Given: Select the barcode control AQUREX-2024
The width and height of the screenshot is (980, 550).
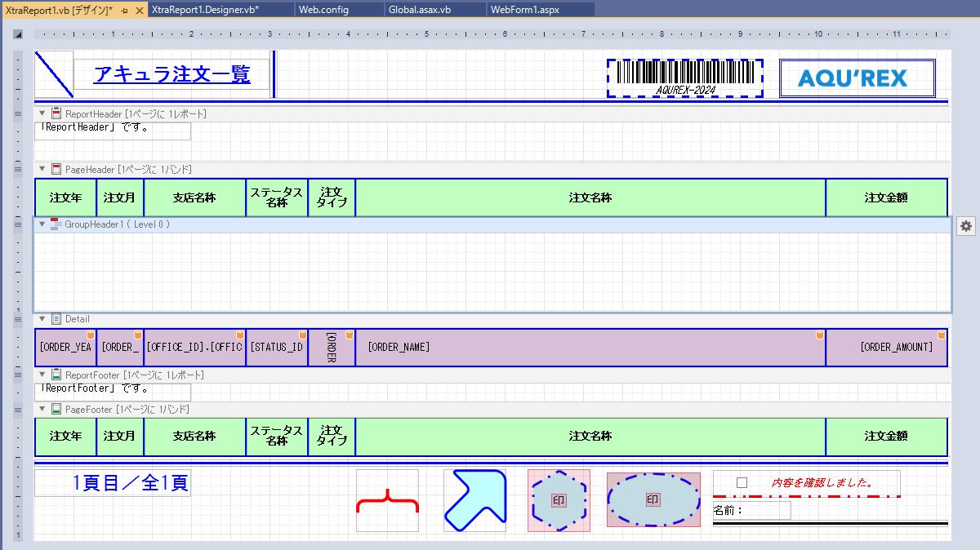Looking at the screenshot, I should [684, 78].
